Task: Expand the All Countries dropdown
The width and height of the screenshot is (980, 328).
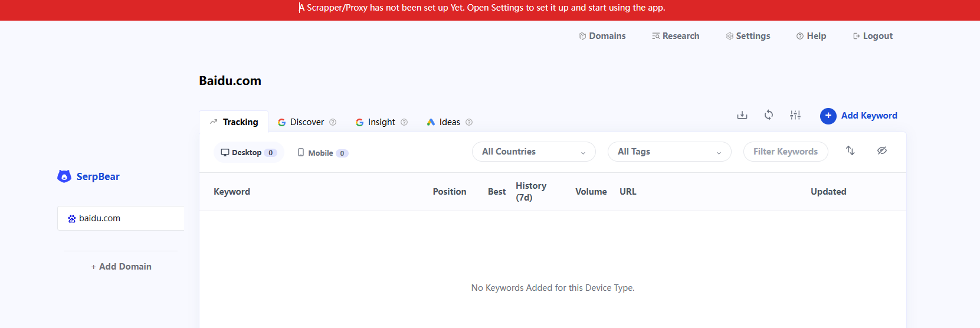Action: [x=534, y=152]
